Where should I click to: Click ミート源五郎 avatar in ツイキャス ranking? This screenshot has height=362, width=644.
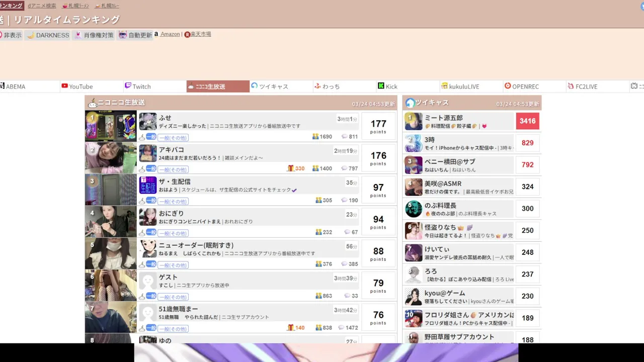click(414, 121)
